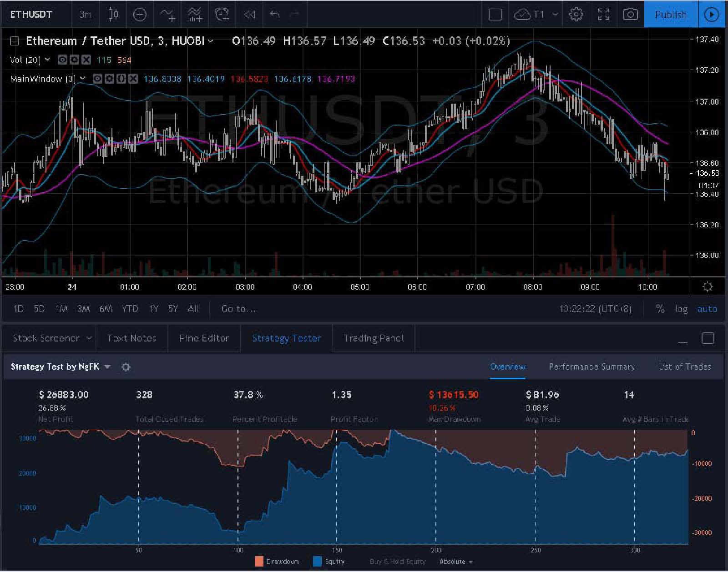Open the T1 layout dropdown arrow
Screen dimensions: 728x572
coord(555,15)
